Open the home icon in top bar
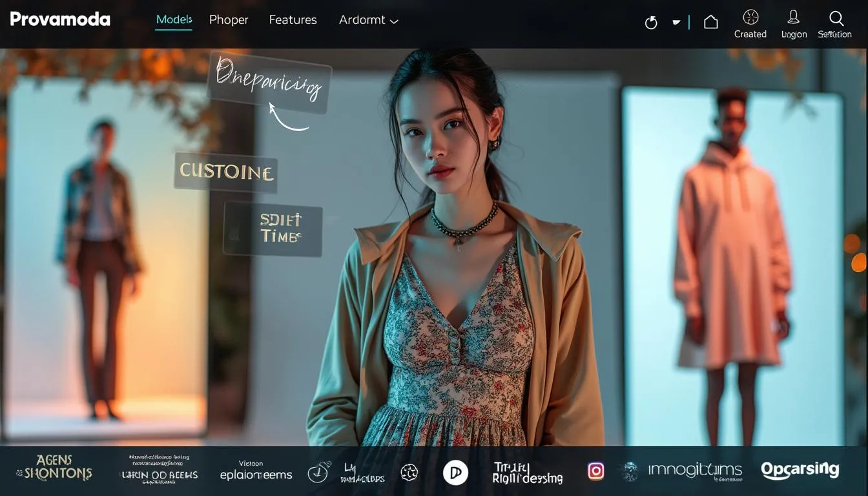Image resolution: width=868 pixels, height=496 pixels. pyautogui.click(x=710, y=22)
